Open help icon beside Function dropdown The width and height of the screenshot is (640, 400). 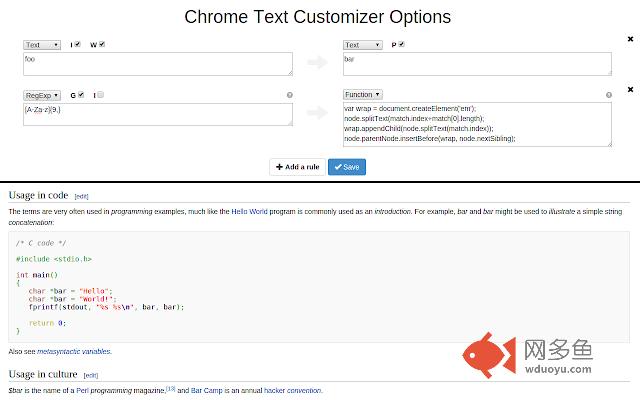tap(609, 95)
